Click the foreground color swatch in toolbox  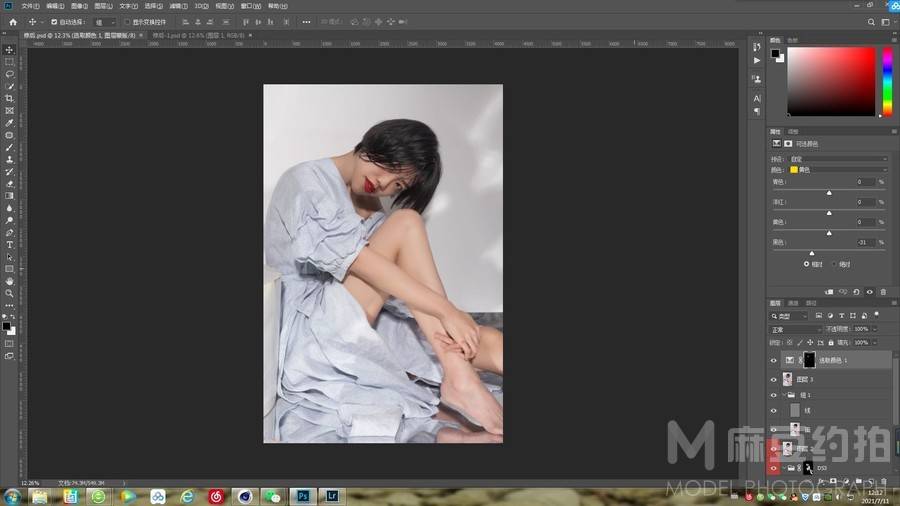(x=6, y=326)
